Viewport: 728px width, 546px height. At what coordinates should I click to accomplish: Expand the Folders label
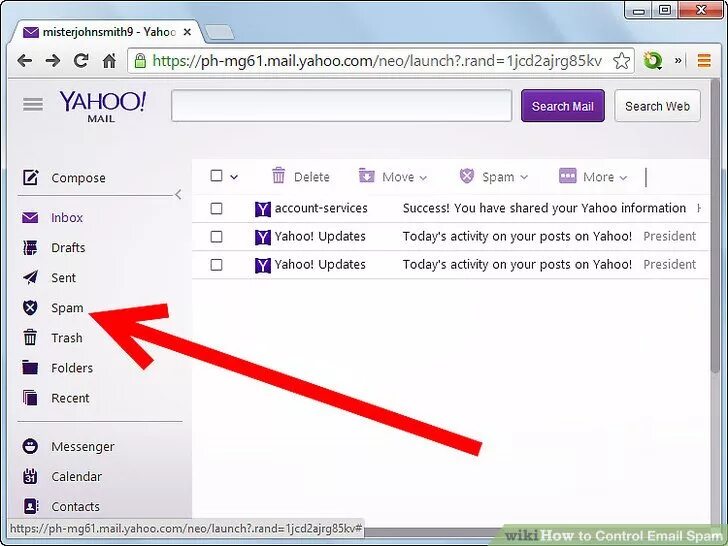coord(72,368)
